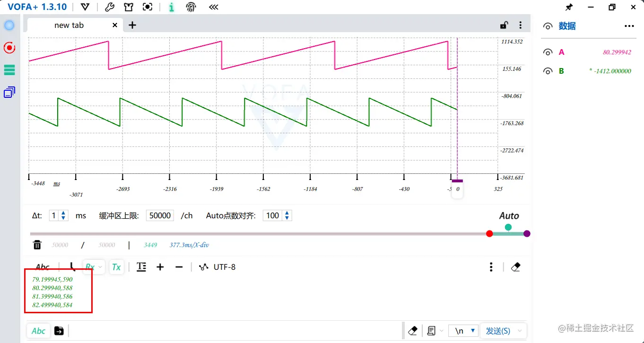Click the screen capture icon

(148, 7)
